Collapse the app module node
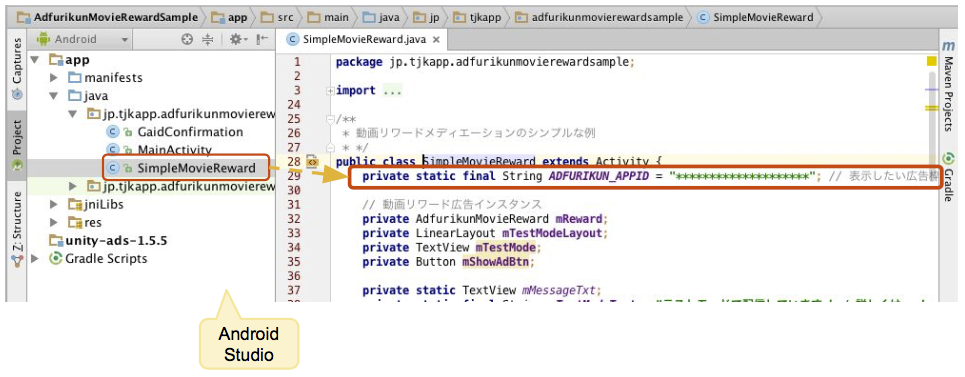 point(35,60)
